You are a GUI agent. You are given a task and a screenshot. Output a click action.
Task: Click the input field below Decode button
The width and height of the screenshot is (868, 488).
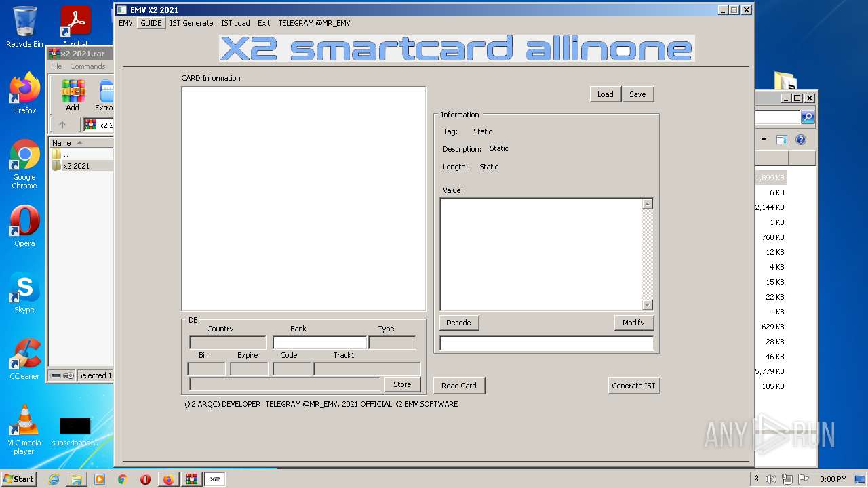(547, 344)
